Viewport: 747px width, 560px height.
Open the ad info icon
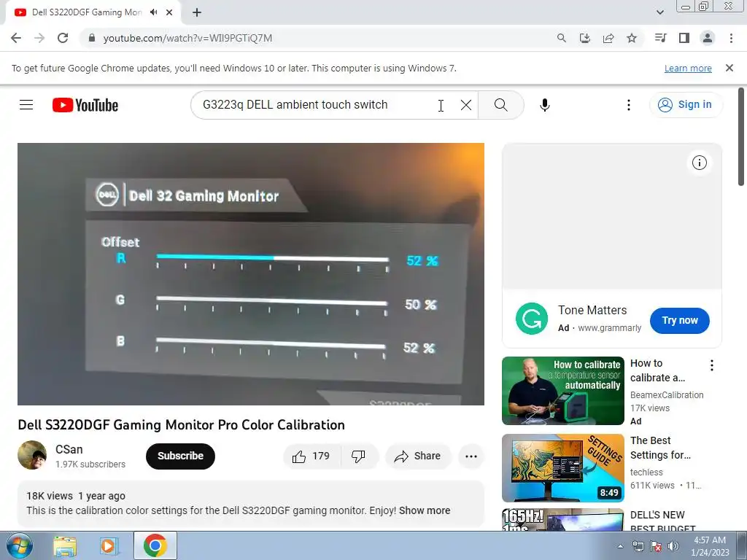click(x=699, y=163)
